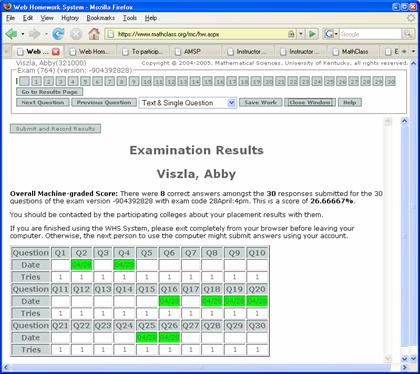Click the Next Question button
The image size is (420, 374).
(43, 102)
